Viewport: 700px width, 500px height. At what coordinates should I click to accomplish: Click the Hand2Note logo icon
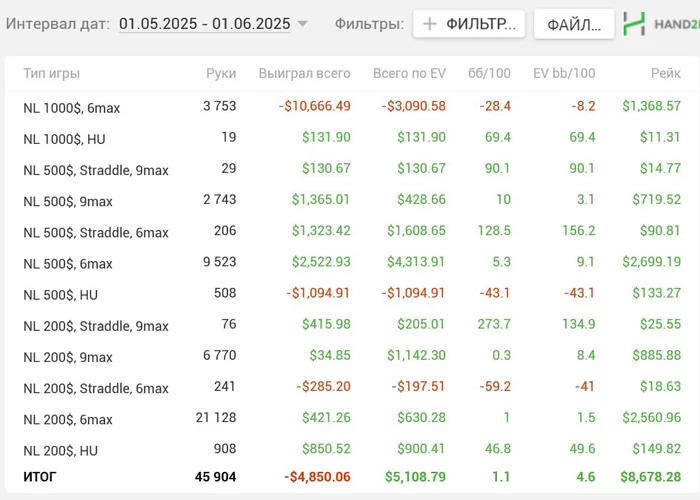634,24
